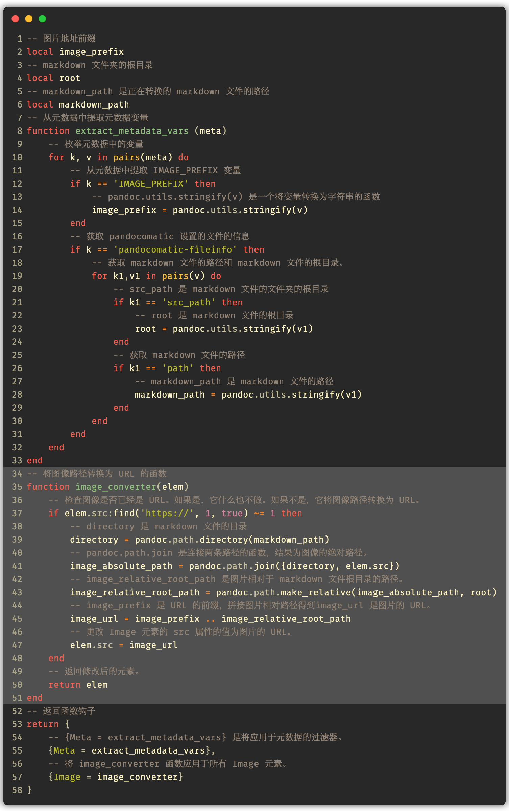Click the closing brace on line 58
Viewport: 509px width, 812px height.
(x=29, y=790)
